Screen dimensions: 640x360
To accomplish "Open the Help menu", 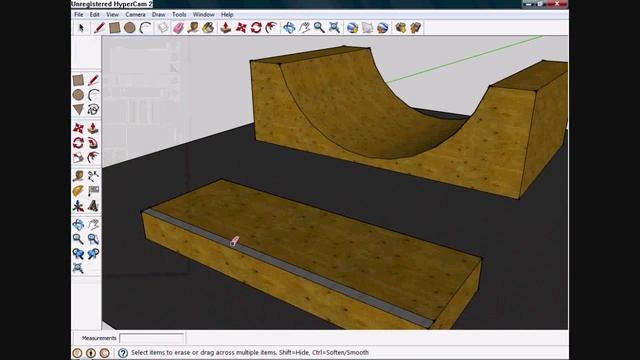I will coord(227,14).
